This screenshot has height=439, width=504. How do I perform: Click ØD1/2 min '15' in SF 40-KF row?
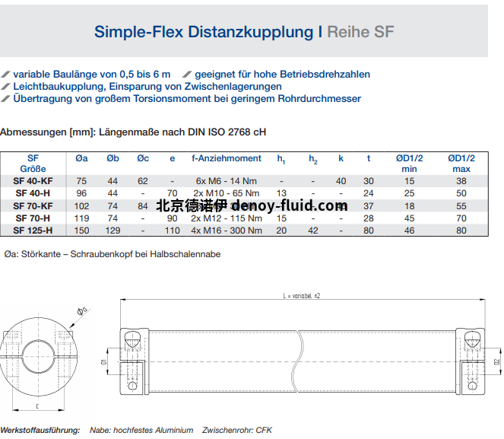(409, 181)
